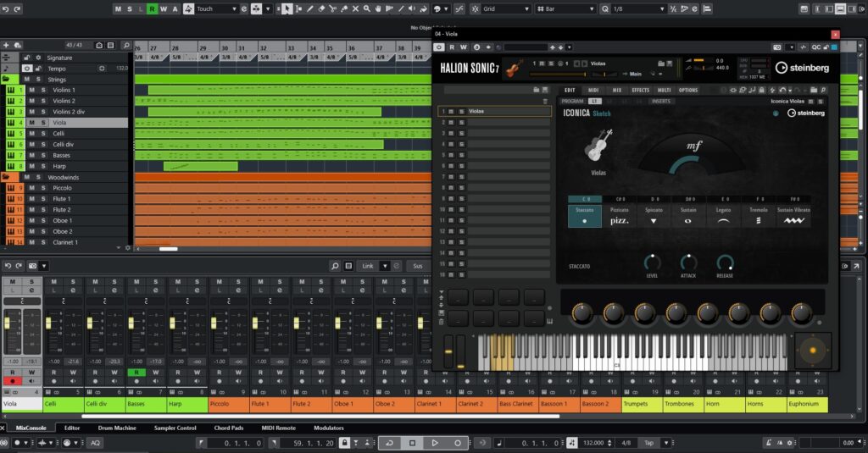Image resolution: width=868 pixels, height=453 pixels.
Task: Click the QC button in HALion window
Action: point(816,47)
